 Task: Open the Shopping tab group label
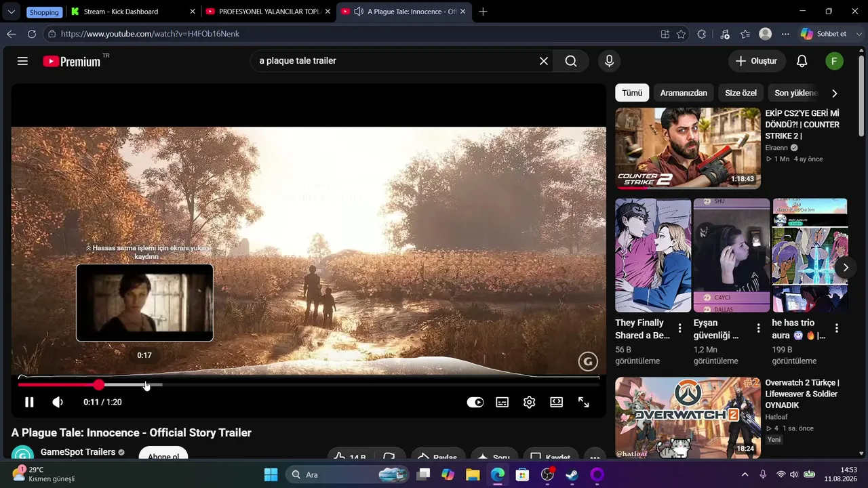[x=44, y=12]
